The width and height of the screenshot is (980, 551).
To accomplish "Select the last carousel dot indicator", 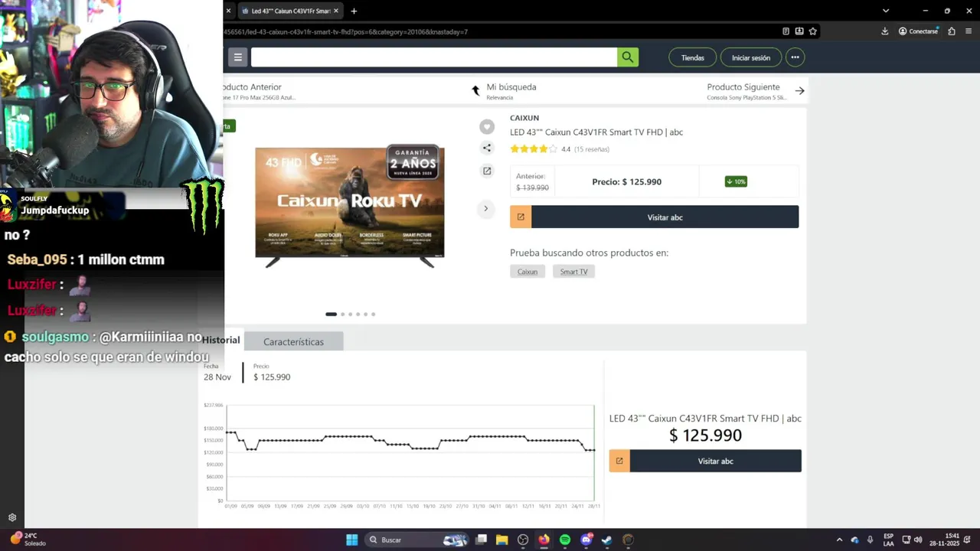I will pos(373,314).
